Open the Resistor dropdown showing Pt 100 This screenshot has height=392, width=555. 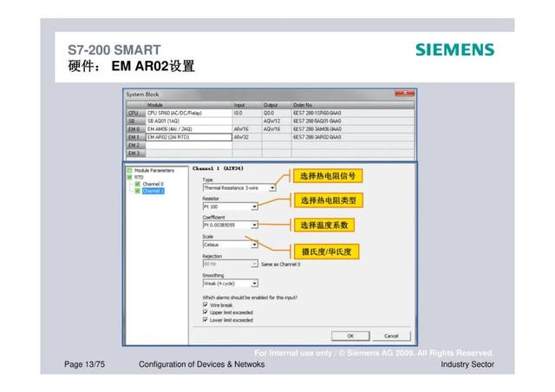coord(230,206)
